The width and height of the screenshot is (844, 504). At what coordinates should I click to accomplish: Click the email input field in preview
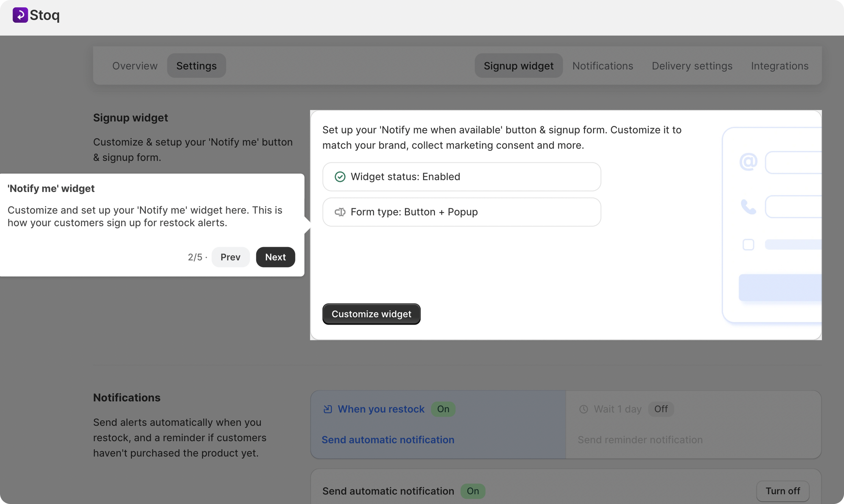point(793,163)
